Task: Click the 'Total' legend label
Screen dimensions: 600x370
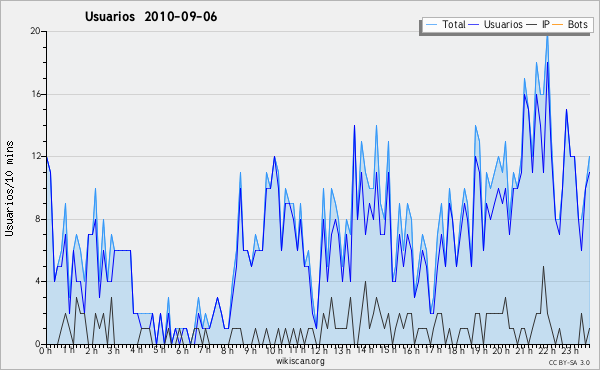Action: coord(454,24)
